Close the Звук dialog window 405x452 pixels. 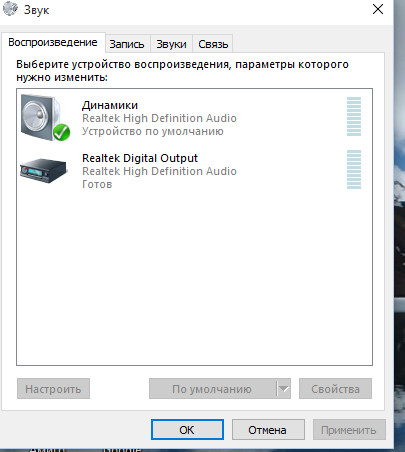point(378,9)
